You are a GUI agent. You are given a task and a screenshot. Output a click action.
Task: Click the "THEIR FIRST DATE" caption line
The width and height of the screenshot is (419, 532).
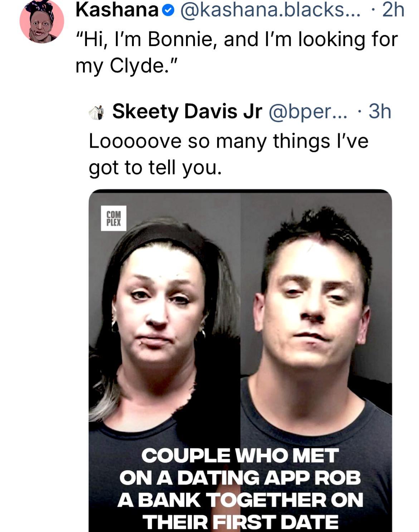[x=240, y=522]
